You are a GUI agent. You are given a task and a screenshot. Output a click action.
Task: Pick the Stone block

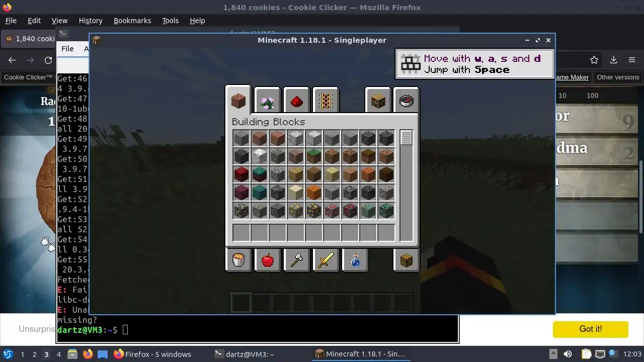(x=241, y=138)
